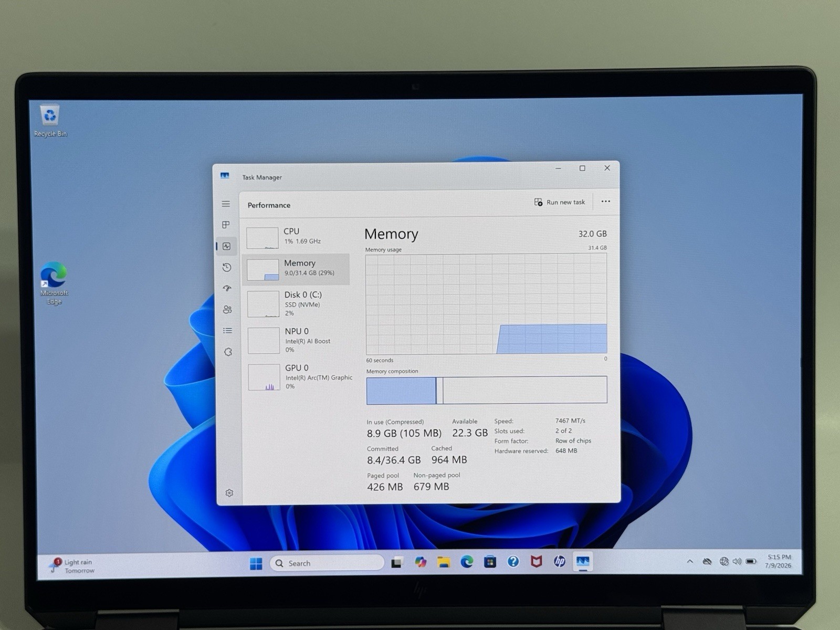840x630 pixels.
Task: Select the NPU 0 Intel AI Boost item
Action: 298,340
